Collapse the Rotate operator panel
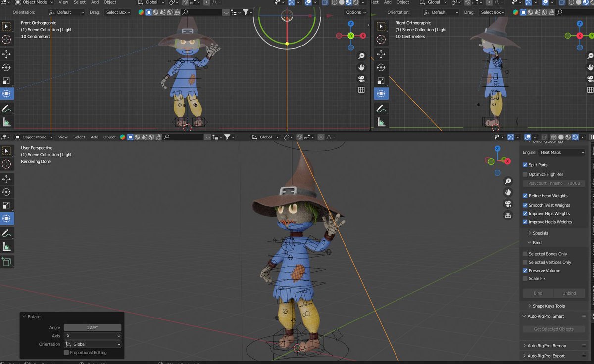Image resolution: width=594 pixels, height=364 pixels. pos(32,317)
